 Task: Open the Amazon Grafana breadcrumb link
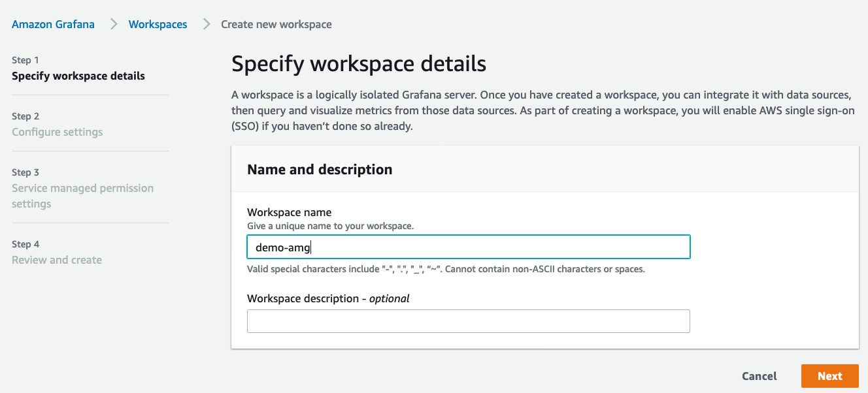coord(53,24)
